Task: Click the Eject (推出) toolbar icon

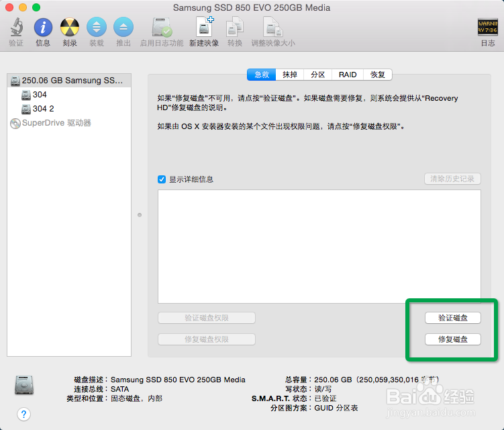Action: pos(123,27)
